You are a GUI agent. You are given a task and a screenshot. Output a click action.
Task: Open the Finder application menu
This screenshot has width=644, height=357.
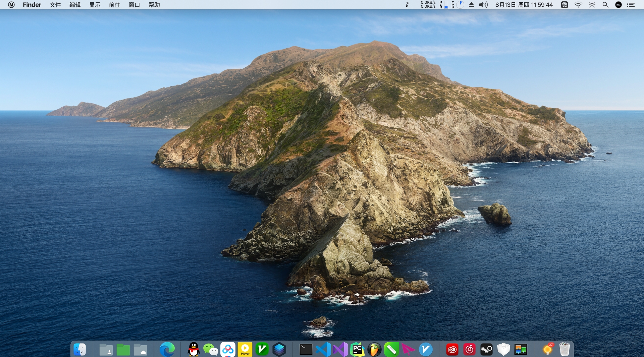tap(32, 5)
